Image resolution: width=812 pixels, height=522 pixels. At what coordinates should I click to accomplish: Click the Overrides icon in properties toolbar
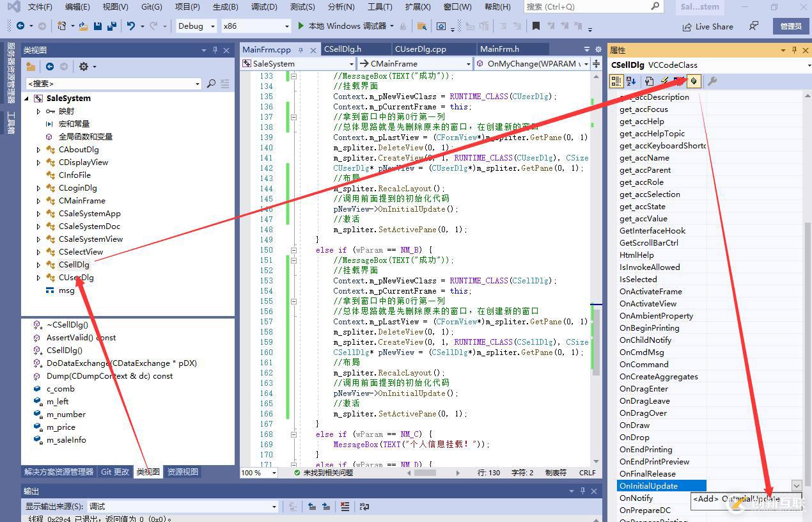pyautogui.click(x=694, y=81)
